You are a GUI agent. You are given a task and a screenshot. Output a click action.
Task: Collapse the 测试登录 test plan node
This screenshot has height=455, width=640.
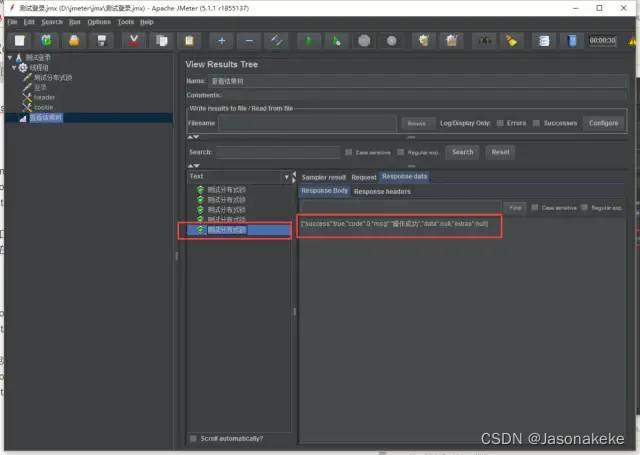(x=10, y=58)
